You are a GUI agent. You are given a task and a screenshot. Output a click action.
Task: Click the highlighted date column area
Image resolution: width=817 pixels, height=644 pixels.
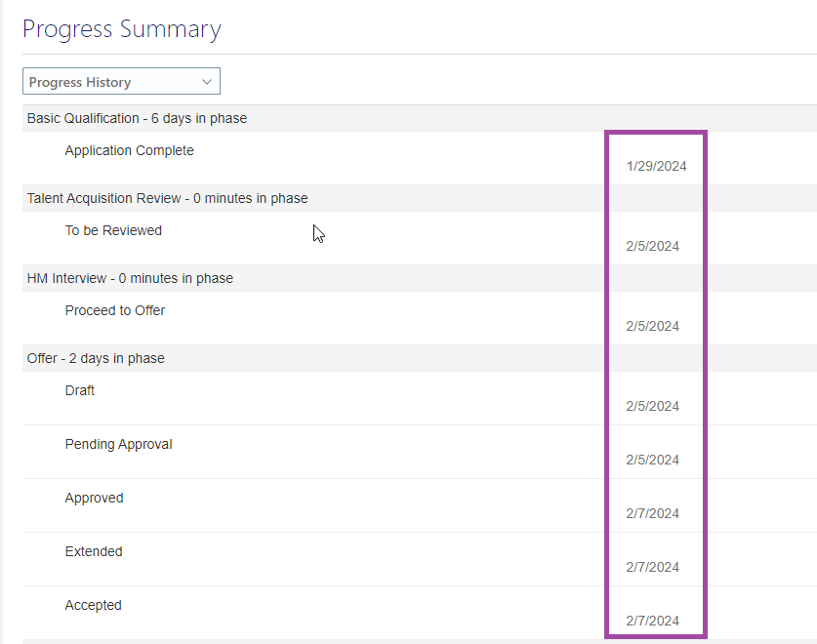(x=656, y=381)
